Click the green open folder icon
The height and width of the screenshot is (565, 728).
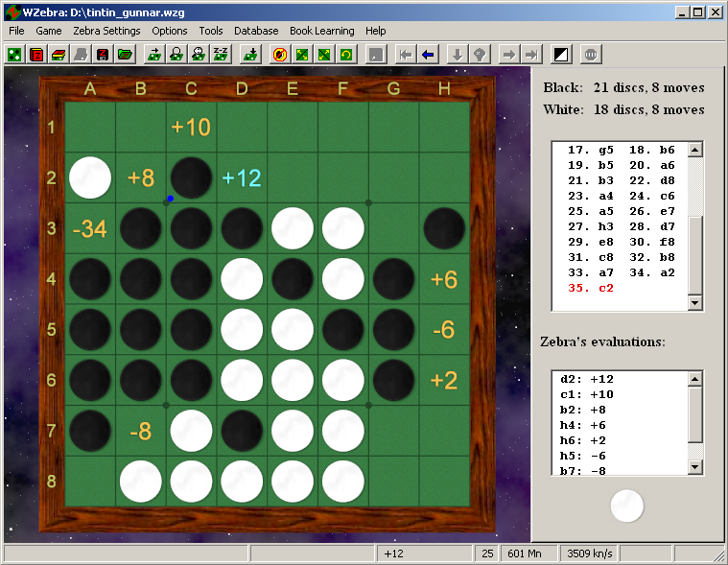125,55
